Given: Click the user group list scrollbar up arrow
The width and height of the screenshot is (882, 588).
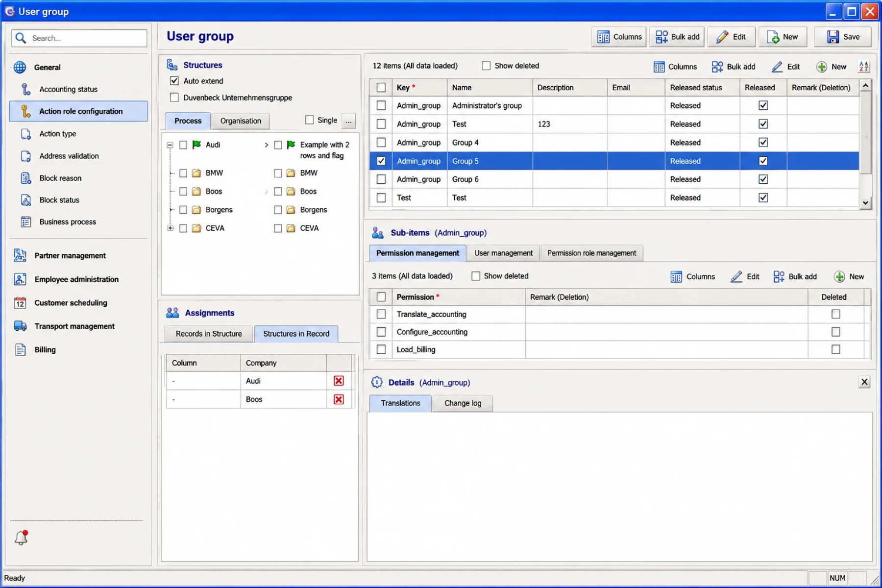Looking at the screenshot, I should tap(865, 86).
